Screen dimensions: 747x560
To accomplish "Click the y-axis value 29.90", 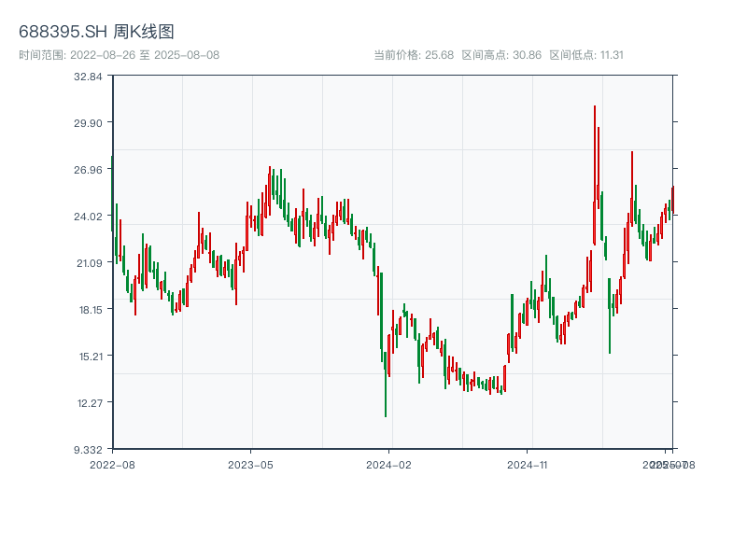I will (88, 123).
